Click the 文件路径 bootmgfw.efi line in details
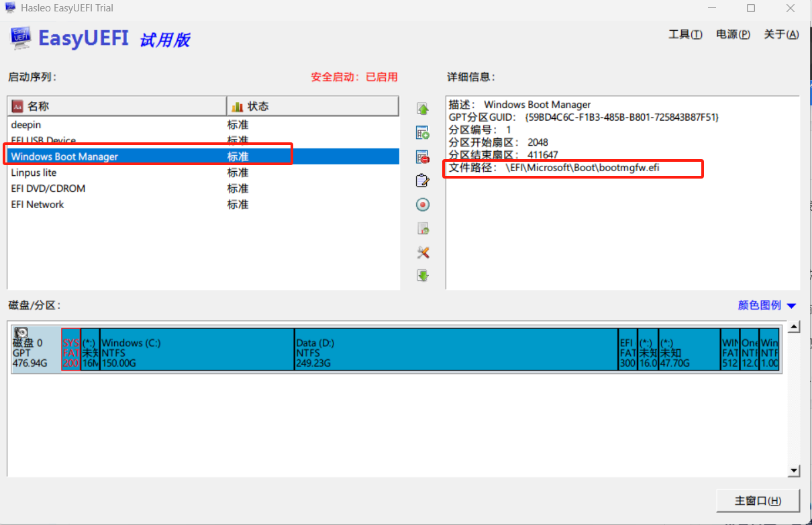 tap(554, 167)
